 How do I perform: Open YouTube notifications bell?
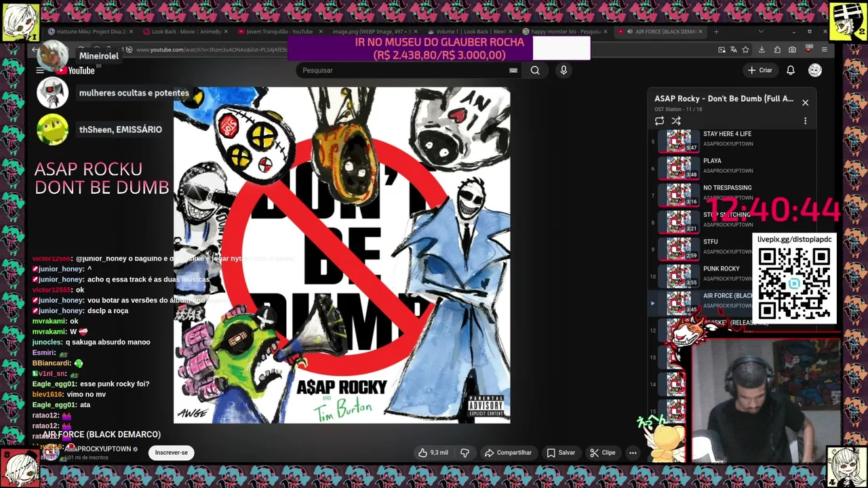[x=791, y=70]
